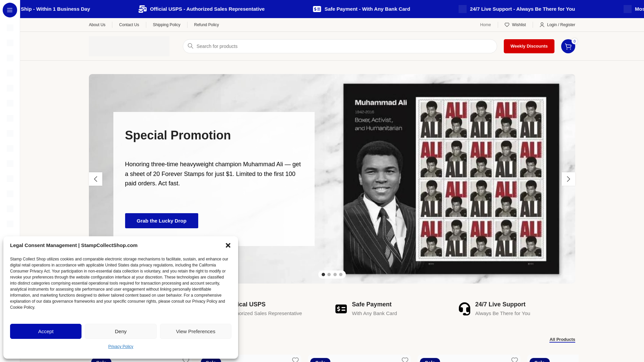Click the Safe Payment heading text

pos(372,304)
